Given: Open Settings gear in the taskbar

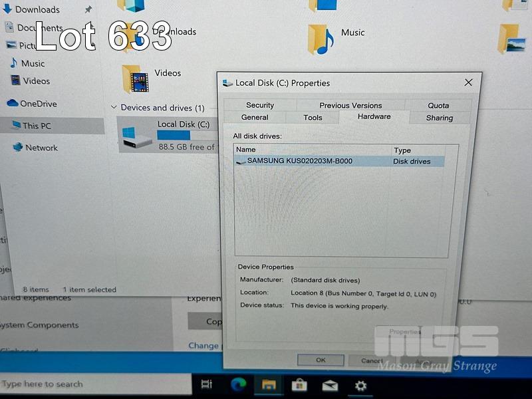Looking at the screenshot, I should click(x=360, y=386).
